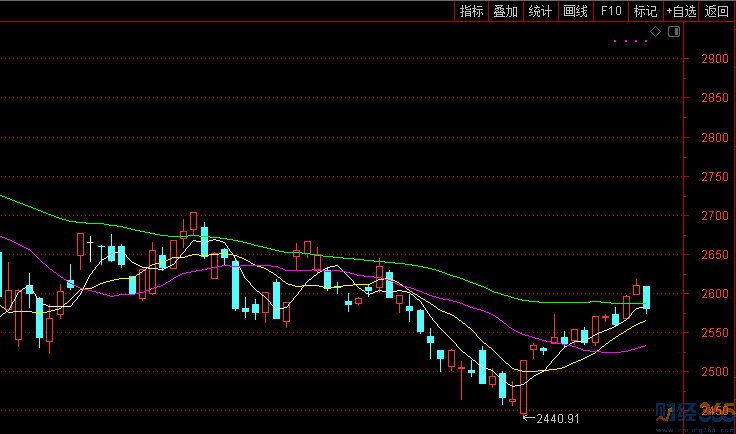
Task: Toggle the side panel layout icon
Action: click(x=674, y=31)
